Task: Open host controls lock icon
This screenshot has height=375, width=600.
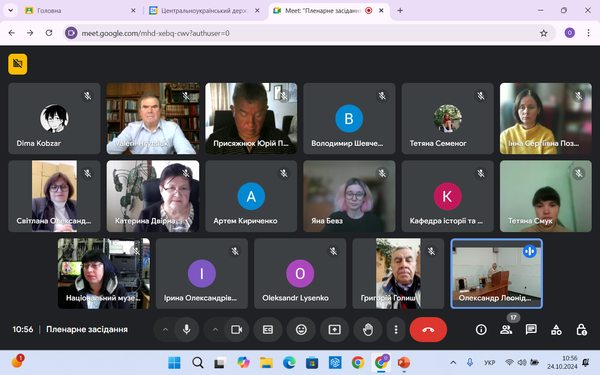Action: [x=581, y=329]
